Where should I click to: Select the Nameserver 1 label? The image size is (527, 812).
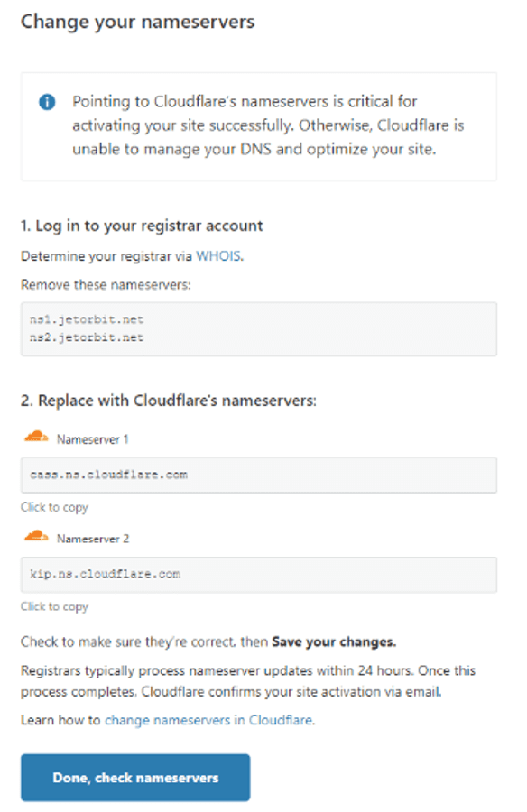(92, 439)
